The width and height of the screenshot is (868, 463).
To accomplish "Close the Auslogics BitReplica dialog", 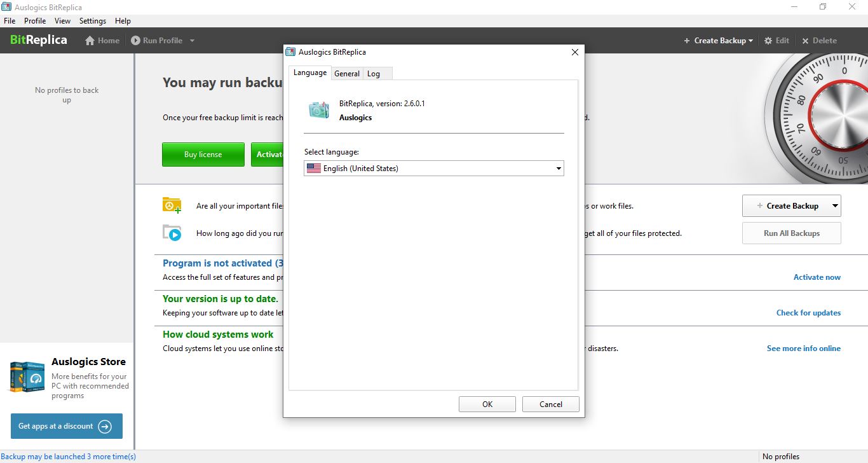I will pyautogui.click(x=575, y=52).
